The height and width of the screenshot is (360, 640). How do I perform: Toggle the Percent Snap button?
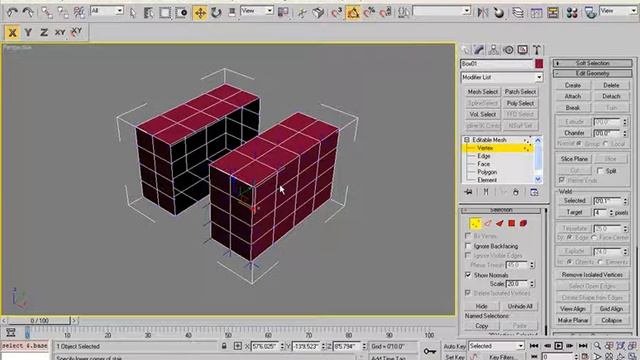[x=369, y=13]
